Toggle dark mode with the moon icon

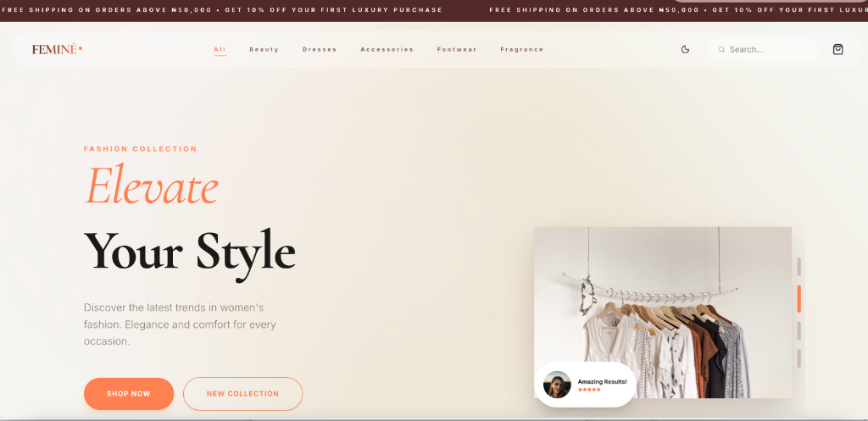pyautogui.click(x=685, y=49)
